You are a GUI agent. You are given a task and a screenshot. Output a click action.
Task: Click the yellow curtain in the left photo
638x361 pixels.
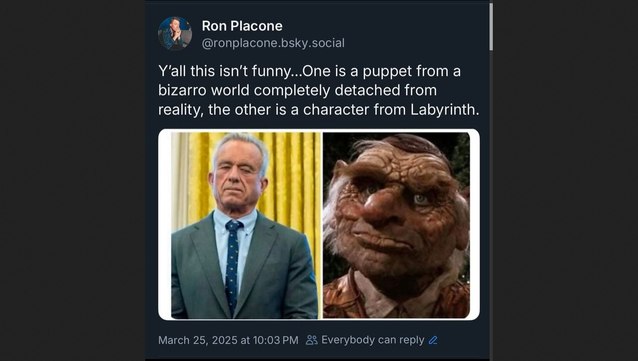pos(293,175)
